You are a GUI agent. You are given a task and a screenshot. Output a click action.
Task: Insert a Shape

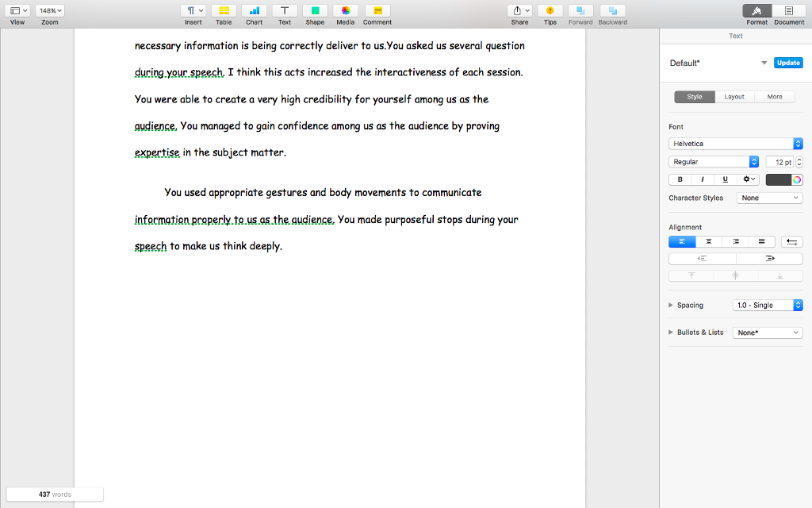click(x=315, y=11)
